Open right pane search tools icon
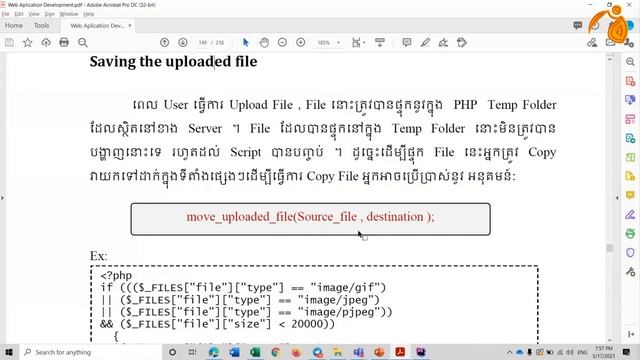Image resolution: width=640 pixels, height=360 pixels. coord(630,62)
